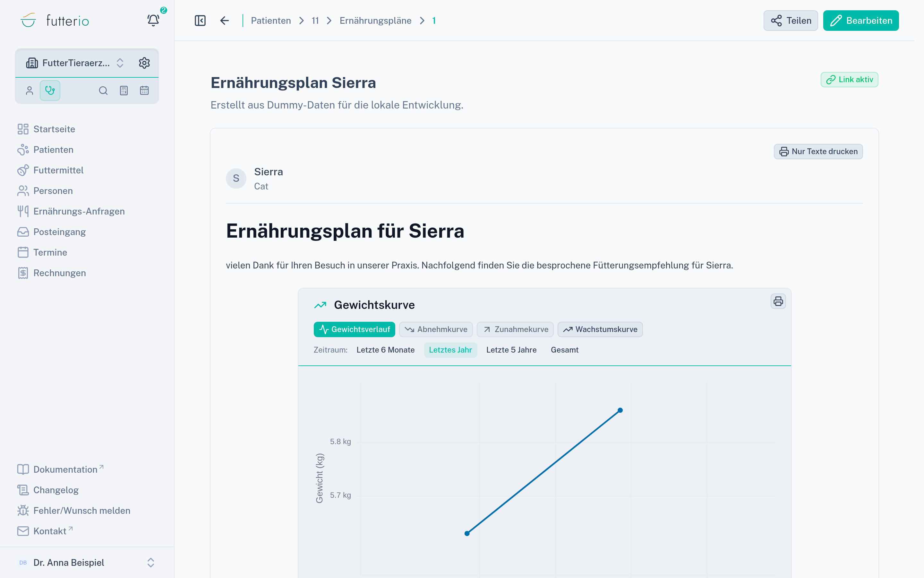Click Nur Texte drucken button
924x578 pixels.
click(x=818, y=151)
